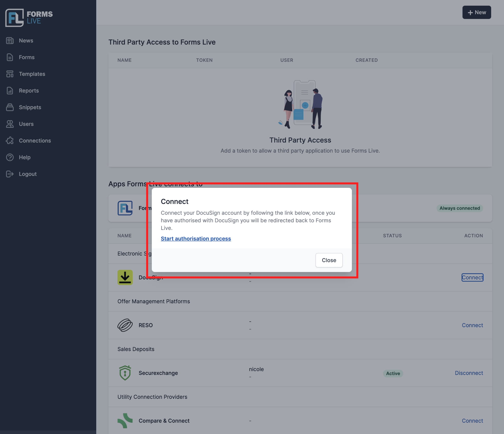Screen dimensions: 504x434
Task: Click the USER column header
Action: coord(287,60)
